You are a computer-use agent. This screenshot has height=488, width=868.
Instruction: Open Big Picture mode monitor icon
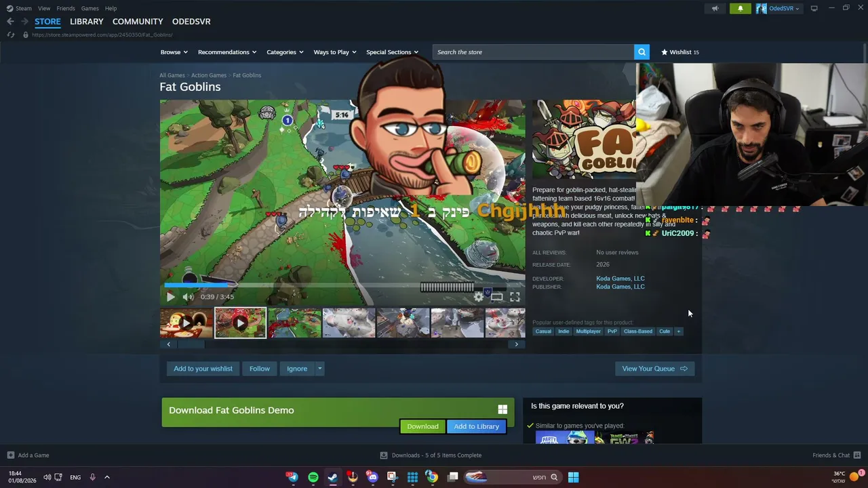point(814,8)
